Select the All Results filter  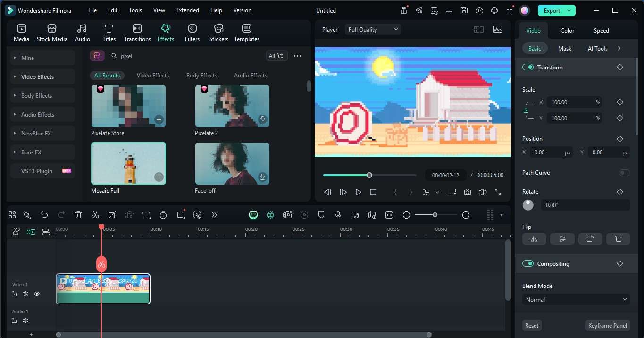[107, 76]
